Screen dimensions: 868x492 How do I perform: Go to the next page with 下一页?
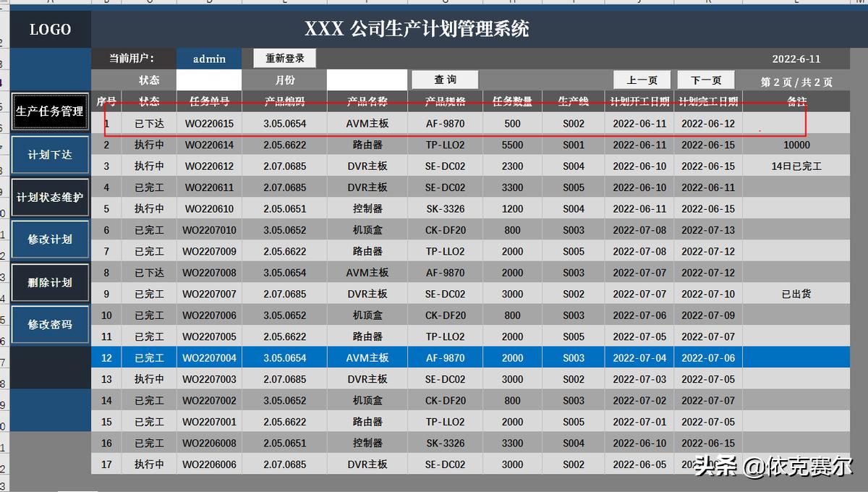pyautogui.click(x=707, y=80)
